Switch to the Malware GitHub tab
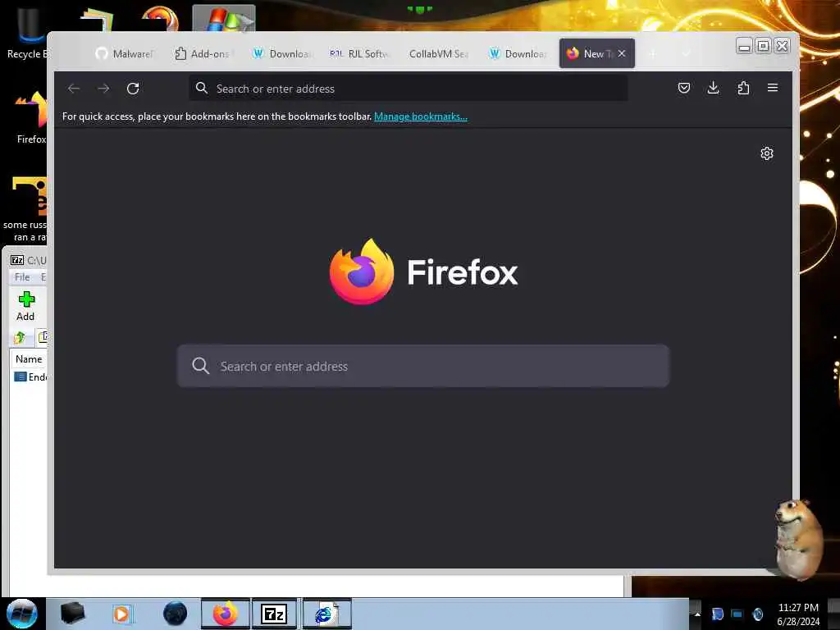This screenshot has width=840, height=630. (x=125, y=53)
